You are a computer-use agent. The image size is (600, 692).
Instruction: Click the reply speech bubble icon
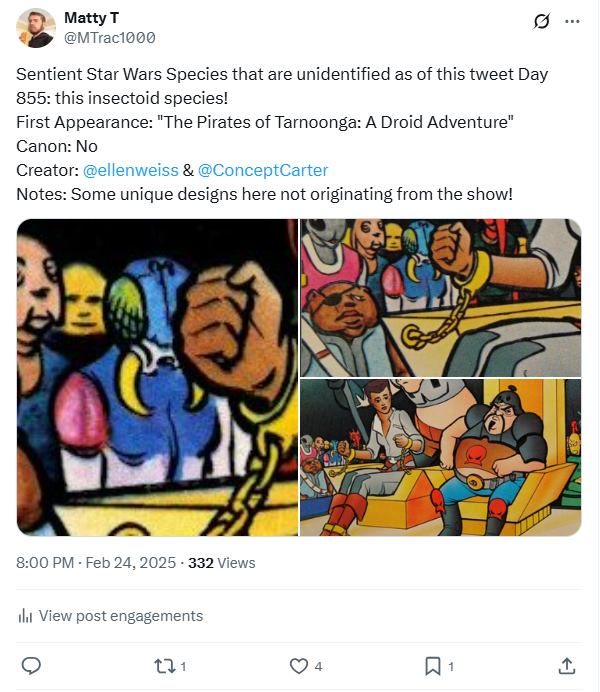pos(31,665)
